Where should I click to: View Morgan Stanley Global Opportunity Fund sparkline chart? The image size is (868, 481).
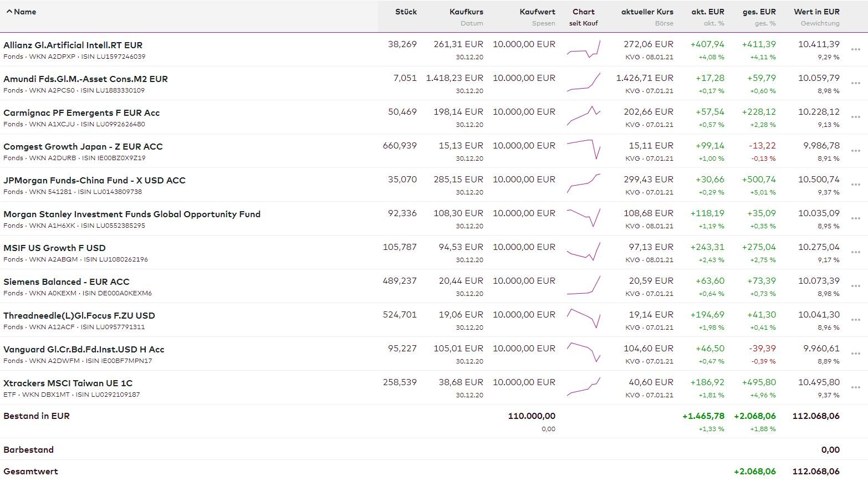(583, 218)
